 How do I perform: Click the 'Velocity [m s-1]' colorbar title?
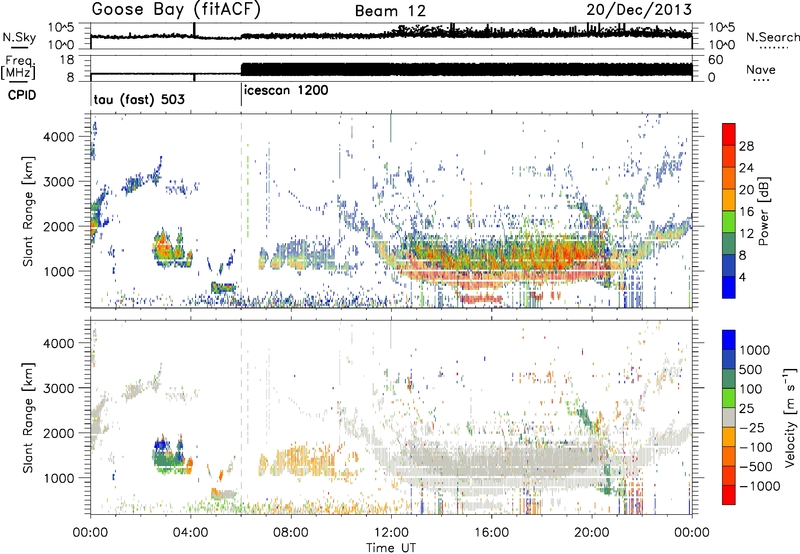pos(790,417)
